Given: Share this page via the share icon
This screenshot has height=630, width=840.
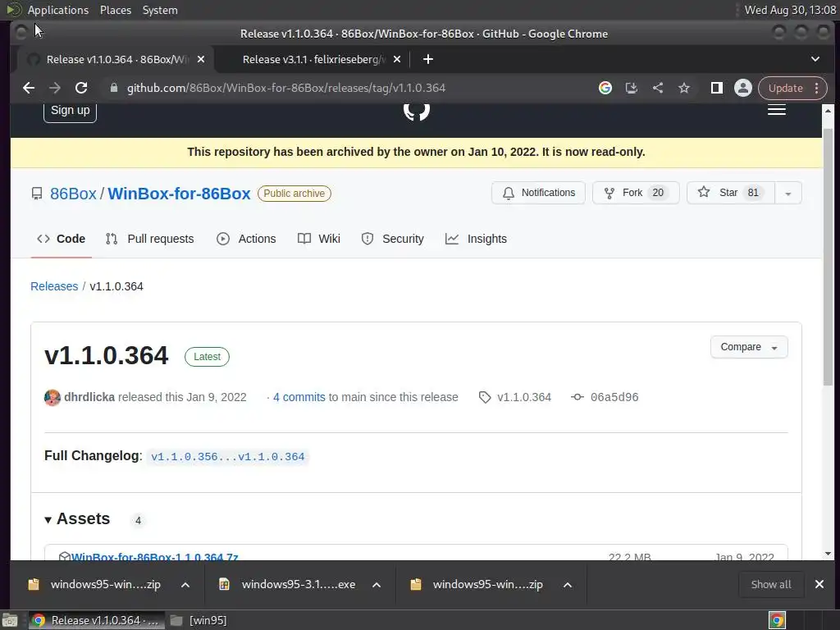Looking at the screenshot, I should coord(658,88).
